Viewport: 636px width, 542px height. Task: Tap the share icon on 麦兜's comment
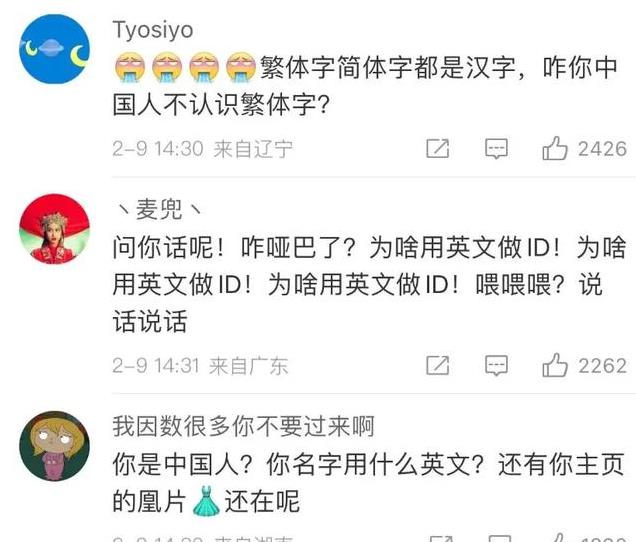(438, 366)
